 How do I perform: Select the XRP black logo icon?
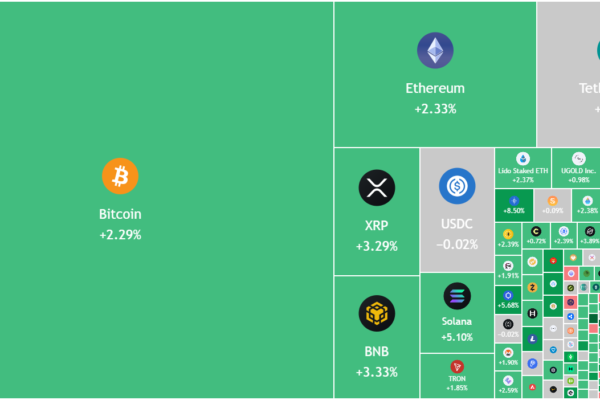click(x=377, y=187)
